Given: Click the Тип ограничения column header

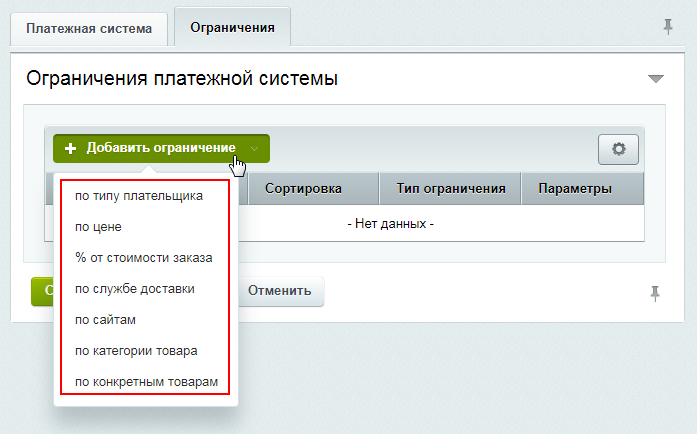Looking at the screenshot, I should [451, 189].
